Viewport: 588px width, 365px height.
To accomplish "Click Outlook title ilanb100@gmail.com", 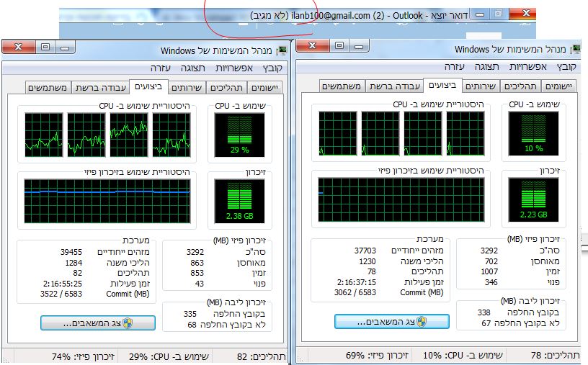I will [331, 16].
